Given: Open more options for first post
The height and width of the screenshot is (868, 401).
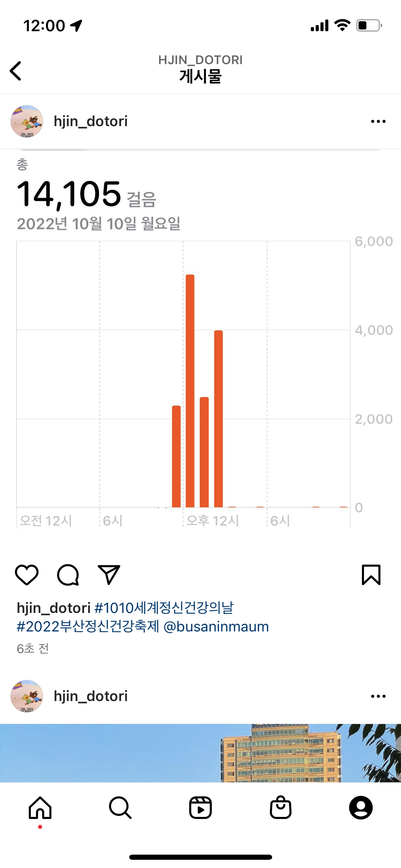Looking at the screenshot, I should [x=378, y=121].
